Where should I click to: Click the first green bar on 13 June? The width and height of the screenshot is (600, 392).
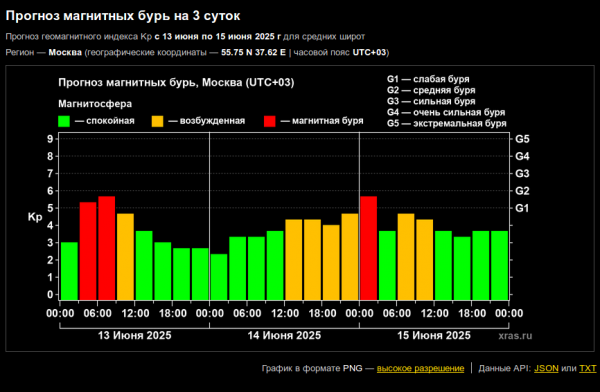click(69, 271)
